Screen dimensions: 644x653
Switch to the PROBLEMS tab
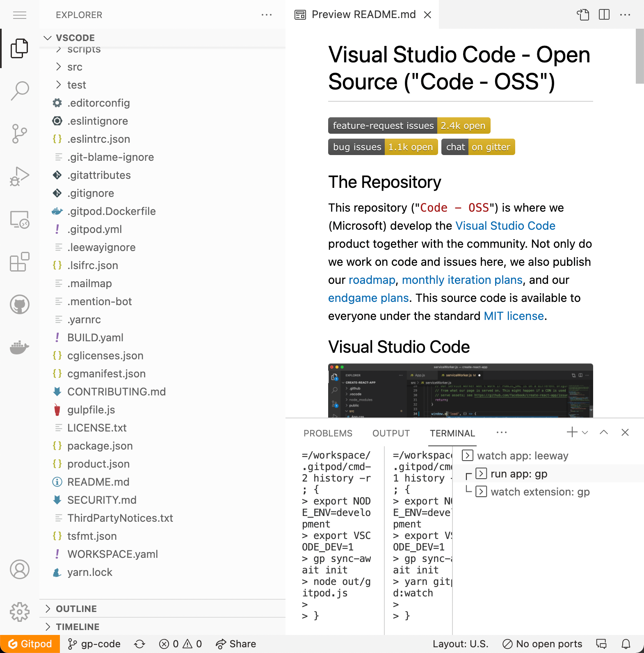click(x=328, y=433)
